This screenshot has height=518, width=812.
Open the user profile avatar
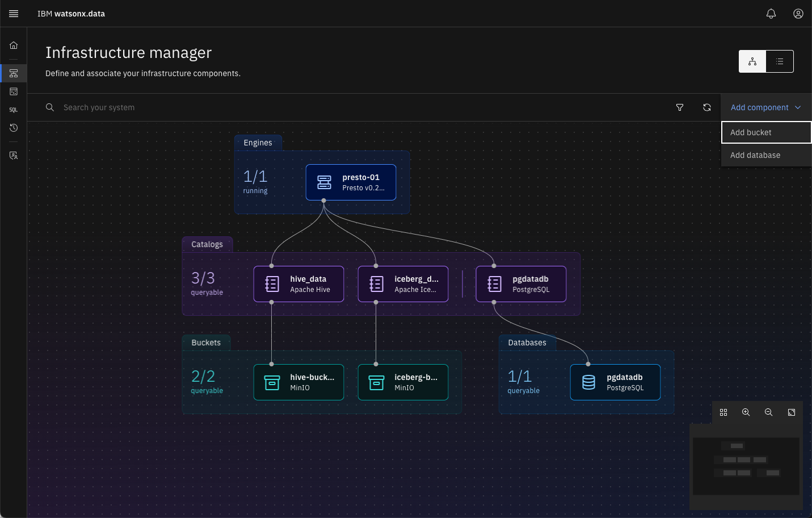point(798,14)
